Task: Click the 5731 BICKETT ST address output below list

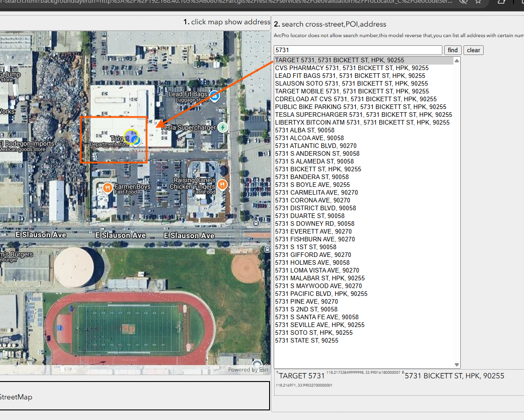Action: coord(454,376)
